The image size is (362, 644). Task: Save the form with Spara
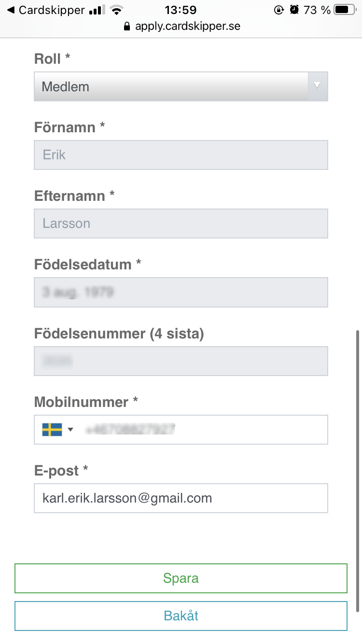pos(181,578)
